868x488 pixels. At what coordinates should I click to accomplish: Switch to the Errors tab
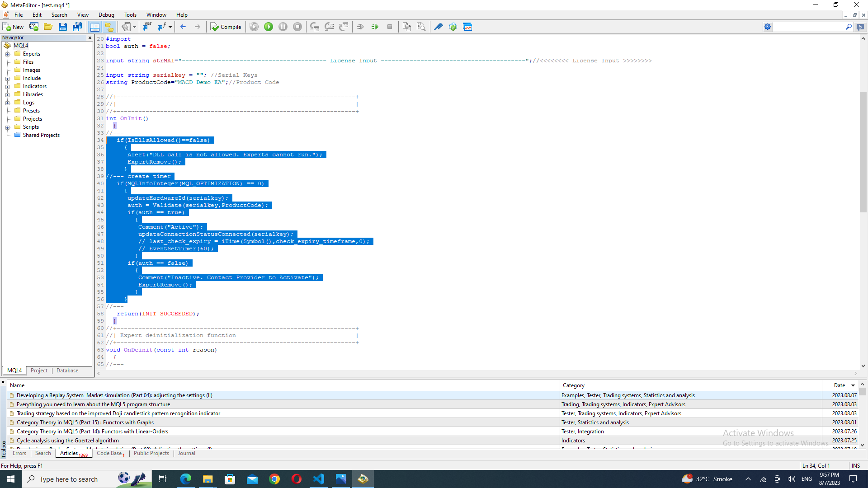(x=20, y=453)
